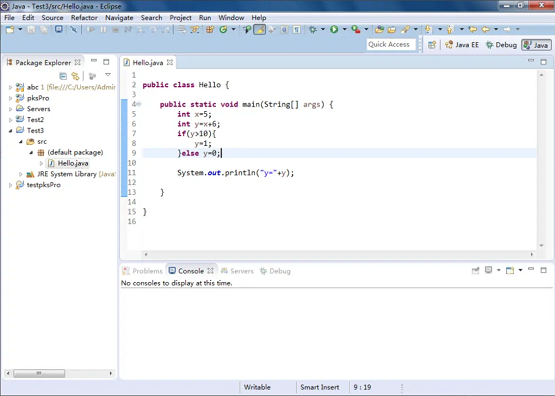Click the Quick Access search field
555x396 pixels.
click(391, 45)
